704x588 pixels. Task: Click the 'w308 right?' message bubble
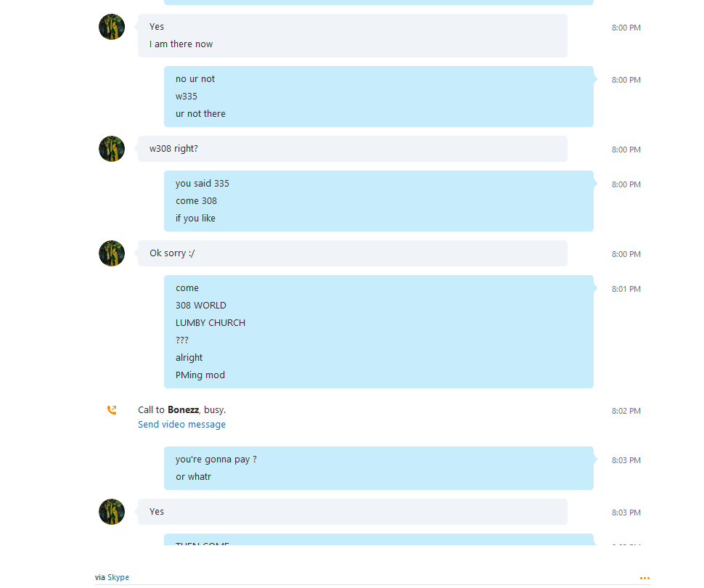click(x=353, y=149)
